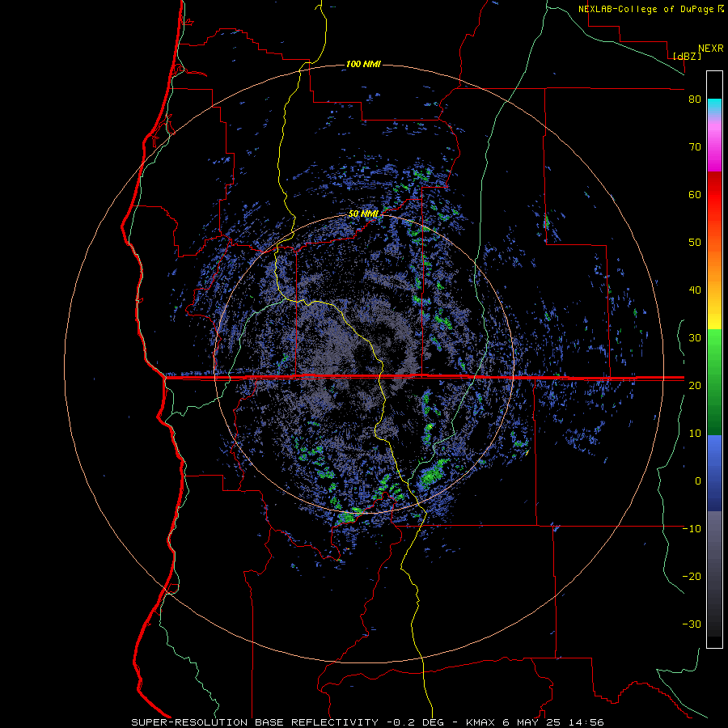Click the orange band of the color scale

[714, 260]
